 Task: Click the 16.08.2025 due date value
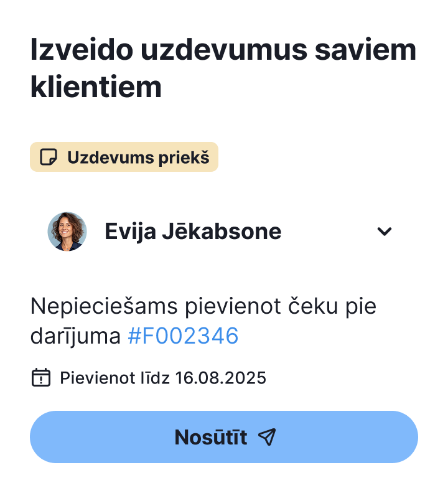click(221, 378)
